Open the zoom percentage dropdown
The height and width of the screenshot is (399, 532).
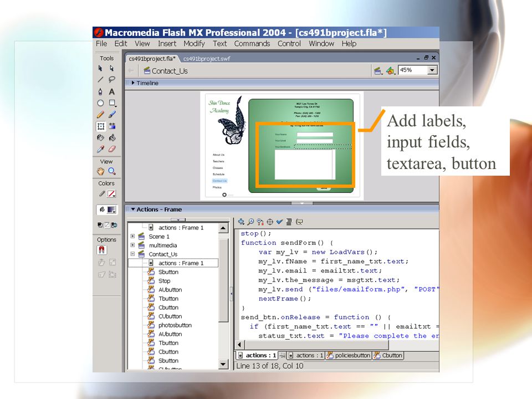pos(432,70)
